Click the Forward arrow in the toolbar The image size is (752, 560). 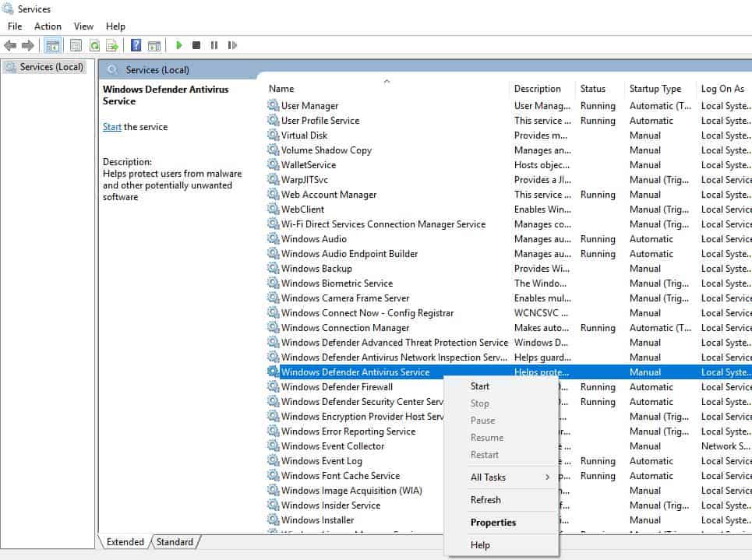(28, 45)
